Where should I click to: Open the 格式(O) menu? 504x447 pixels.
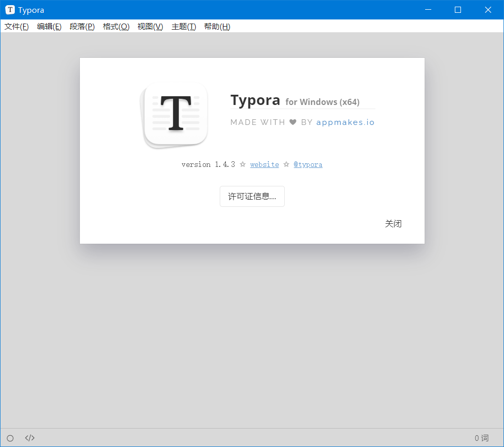(x=116, y=26)
